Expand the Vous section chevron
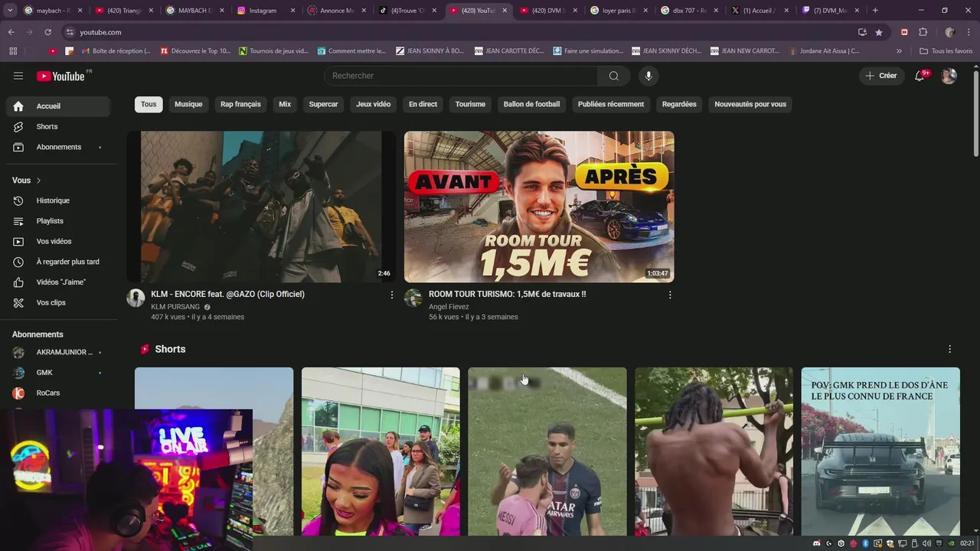980x551 pixels. click(x=38, y=181)
